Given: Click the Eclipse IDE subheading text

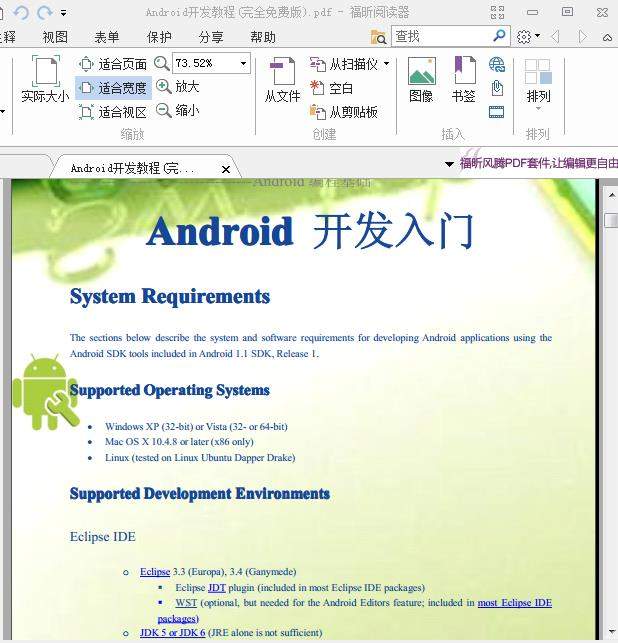Looking at the screenshot, I should [x=103, y=537].
